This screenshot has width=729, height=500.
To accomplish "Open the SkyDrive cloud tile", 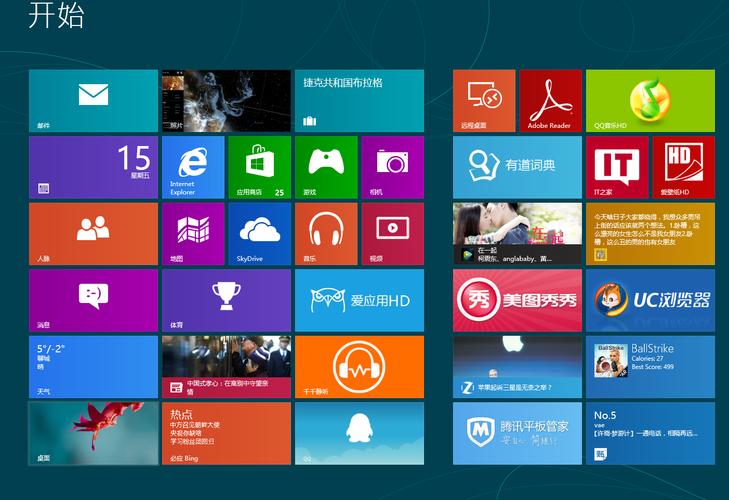I will pyautogui.click(x=259, y=233).
